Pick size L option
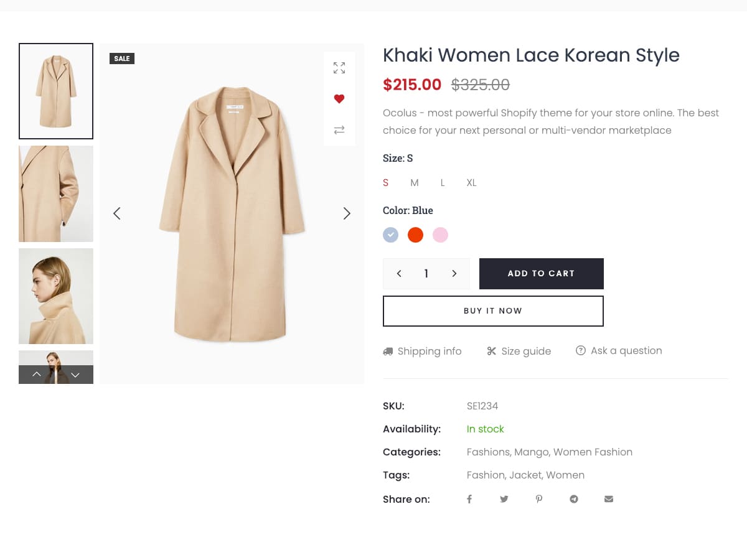The height and width of the screenshot is (560, 747). [x=443, y=183]
